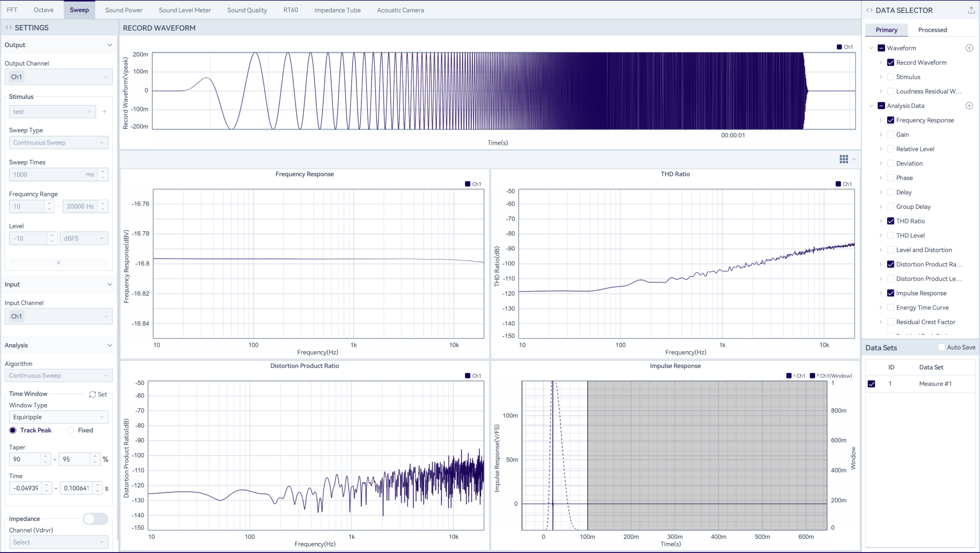980x553 pixels.
Task: Open the Window Type Equiripple dropdown
Action: [x=59, y=417]
